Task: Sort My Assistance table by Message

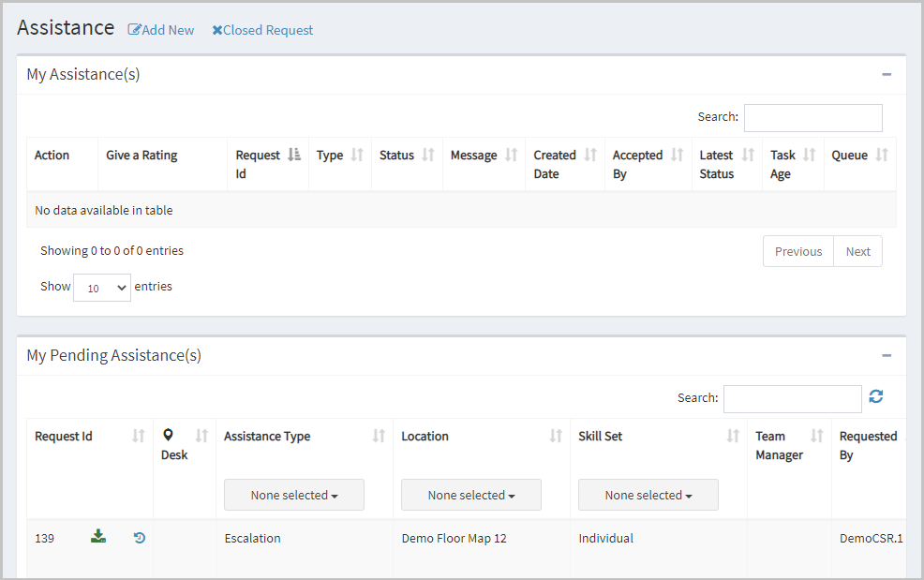Action: point(511,155)
